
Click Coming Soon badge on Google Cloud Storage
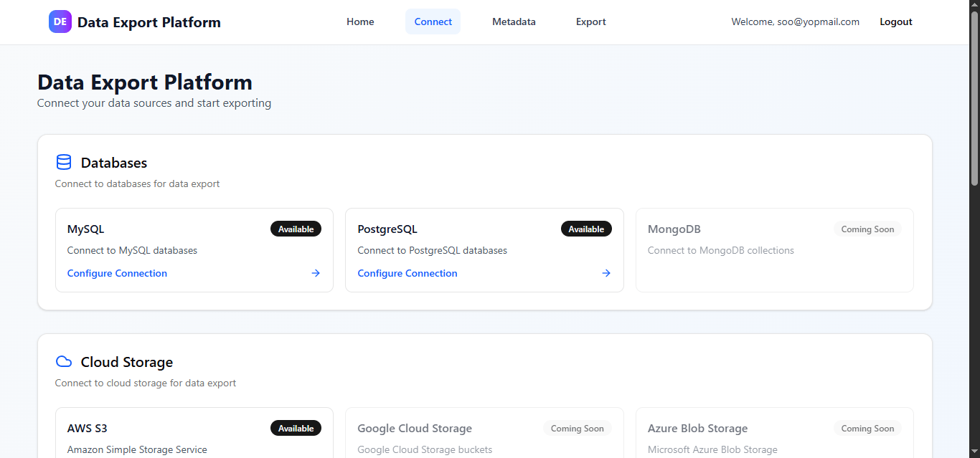[x=578, y=429]
